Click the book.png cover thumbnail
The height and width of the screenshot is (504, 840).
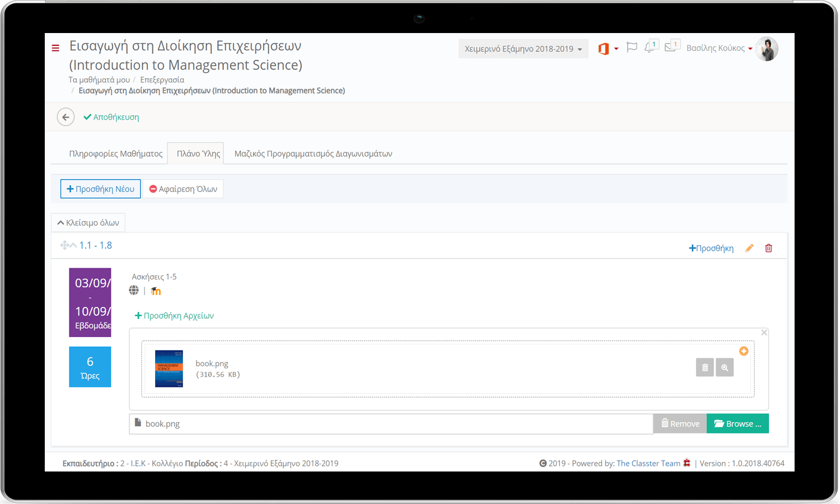[169, 368]
